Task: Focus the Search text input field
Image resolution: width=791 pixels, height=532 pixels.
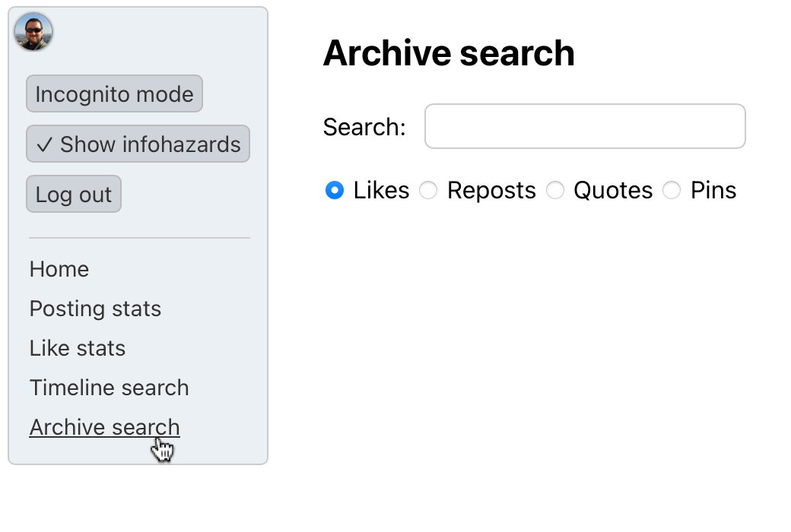Action: [x=584, y=126]
